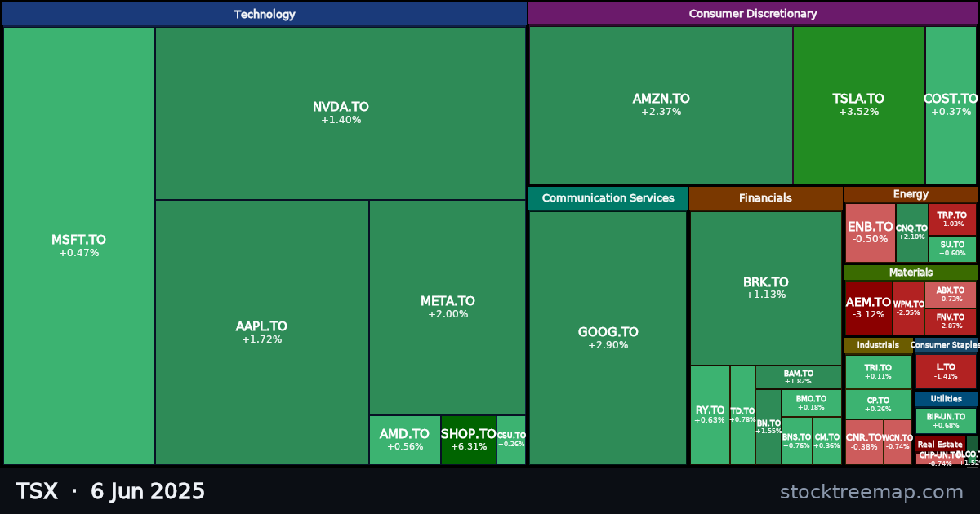980x514 pixels.
Task: Click the stocktreemap.com link
Action: point(871,492)
